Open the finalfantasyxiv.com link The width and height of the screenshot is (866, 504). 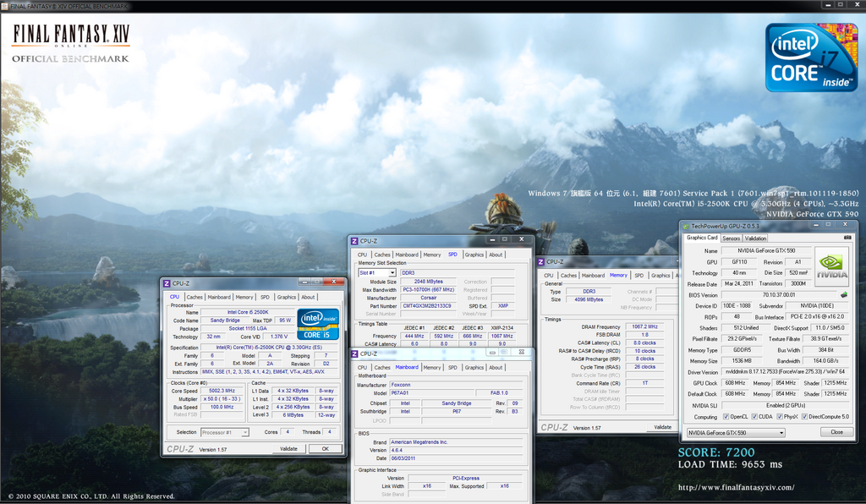tap(737, 487)
